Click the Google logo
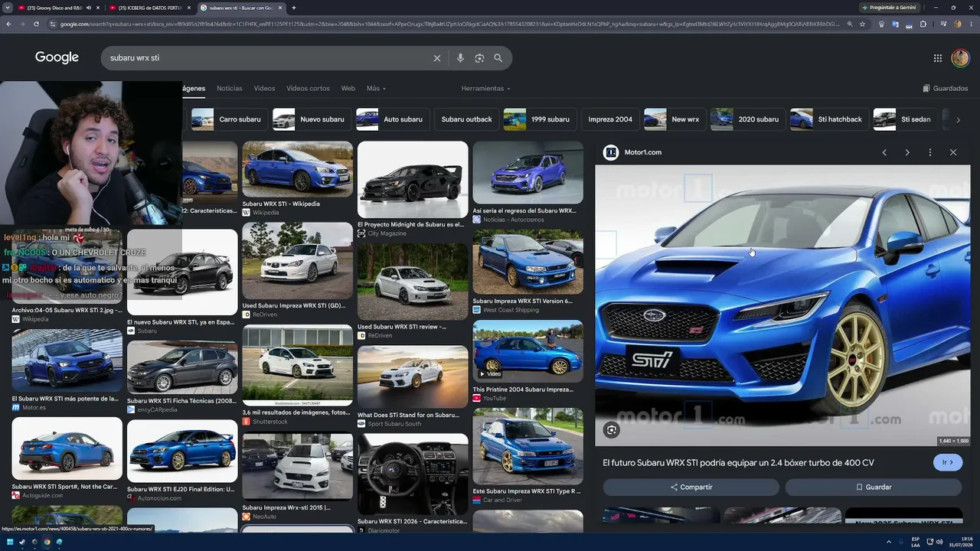The image size is (980, 551). [57, 57]
